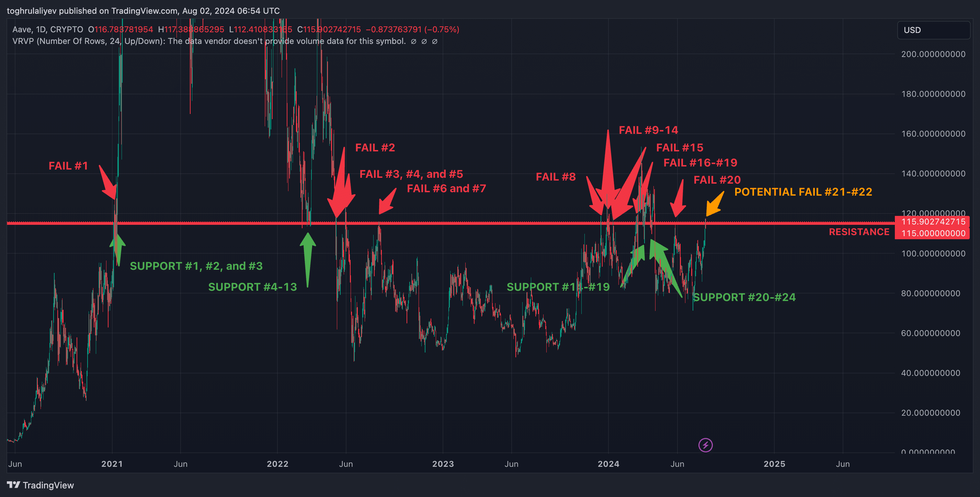Select the POTENTIAL FAIL #21-#22 label
The width and height of the screenshot is (980, 497).
click(x=803, y=192)
